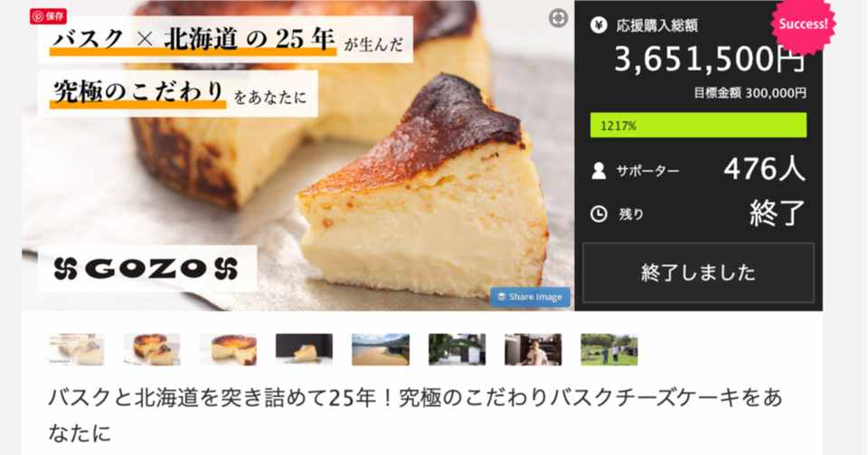Click the visual search crosshair icon
The height and width of the screenshot is (455, 868).
point(558,18)
